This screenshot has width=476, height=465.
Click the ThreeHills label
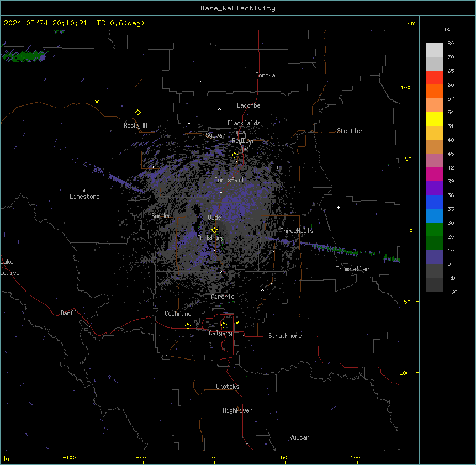[297, 231]
